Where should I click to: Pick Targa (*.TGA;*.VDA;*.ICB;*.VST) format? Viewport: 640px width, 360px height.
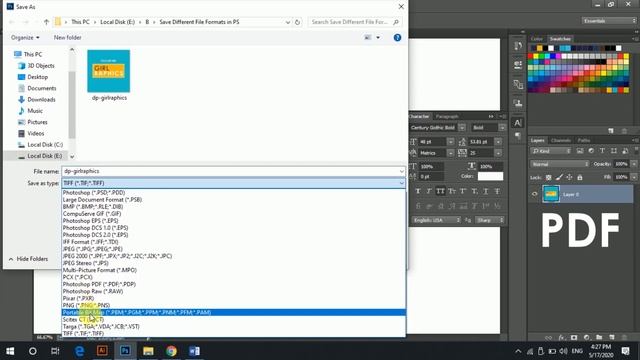234,327
